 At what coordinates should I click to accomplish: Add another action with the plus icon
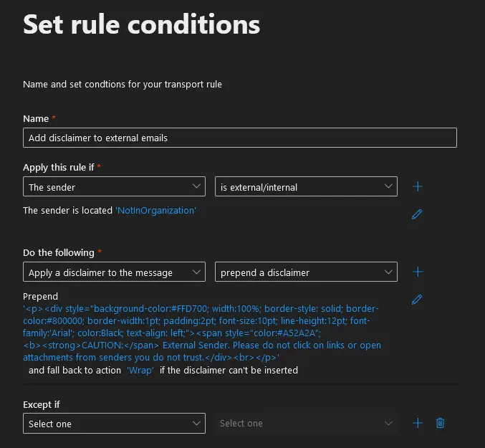418,272
